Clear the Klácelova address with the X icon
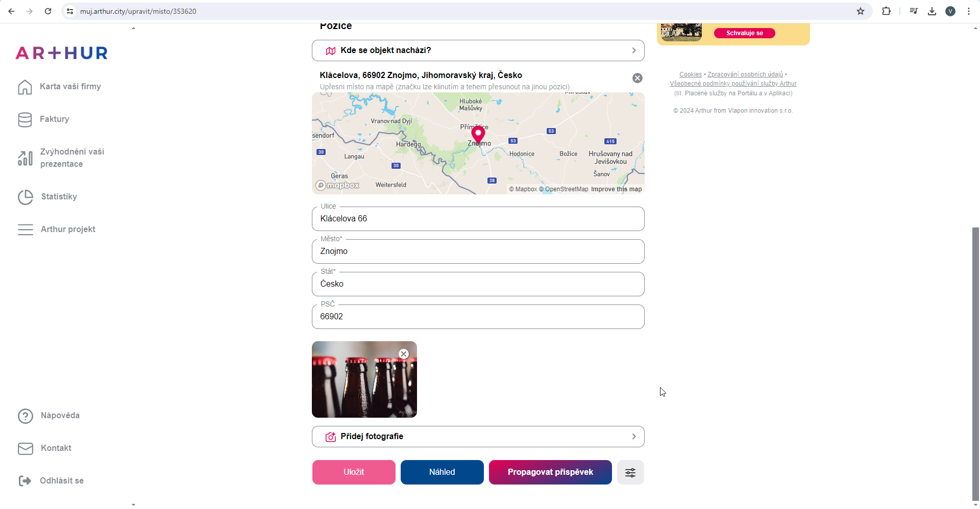Viewport: 980px width, 509px height. coord(638,78)
